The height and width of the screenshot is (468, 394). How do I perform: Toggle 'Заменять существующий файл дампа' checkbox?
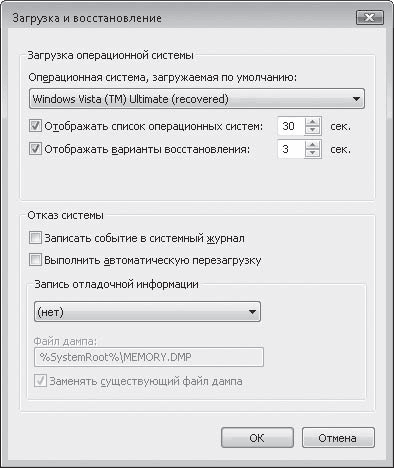[x=40, y=381]
